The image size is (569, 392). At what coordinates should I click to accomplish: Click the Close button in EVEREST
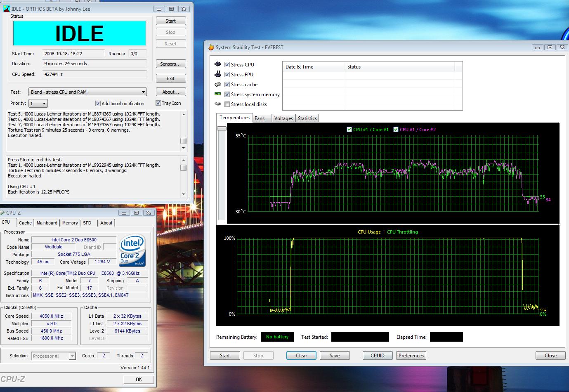(550, 356)
